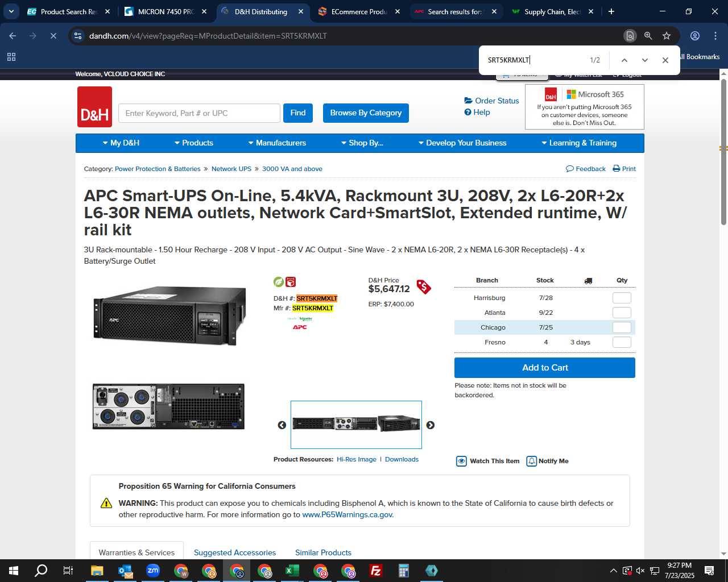Click the UPS rear view product image

[168, 406]
